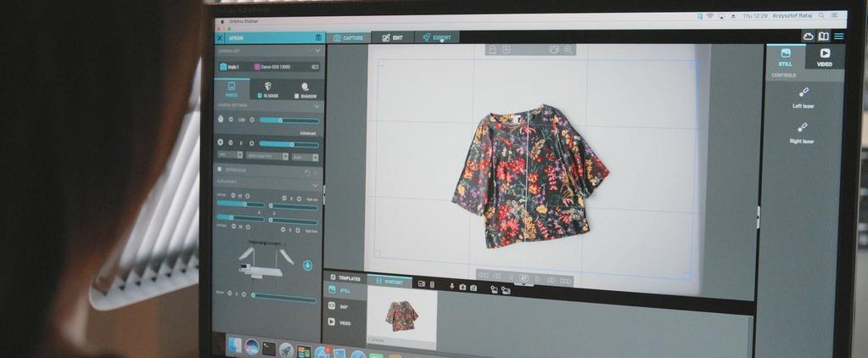Viewport: 868px width, 358px height.
Task: Toggle the SHADOW checkbox
Action: 297,96
